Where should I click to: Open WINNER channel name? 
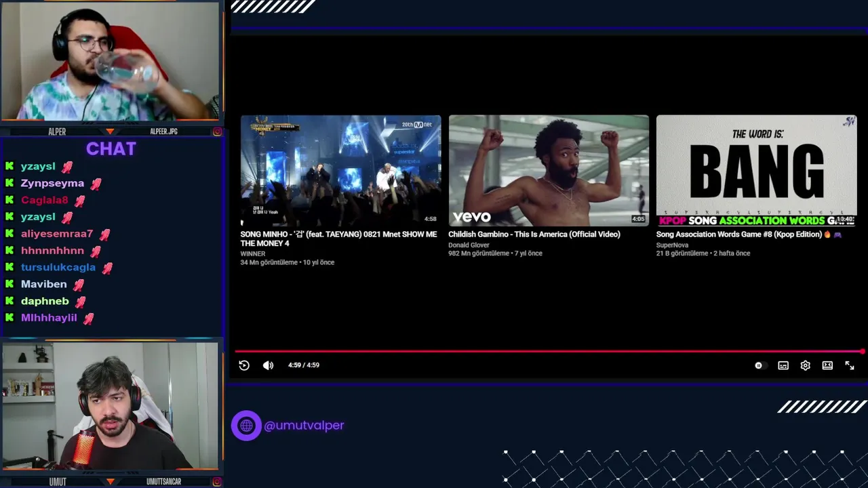point(252,254)
